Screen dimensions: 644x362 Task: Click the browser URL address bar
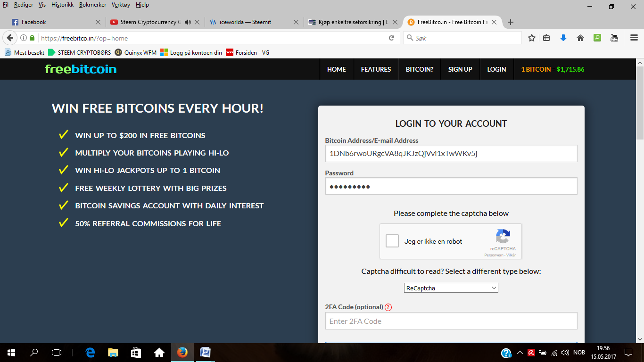(x=212, y=38)
